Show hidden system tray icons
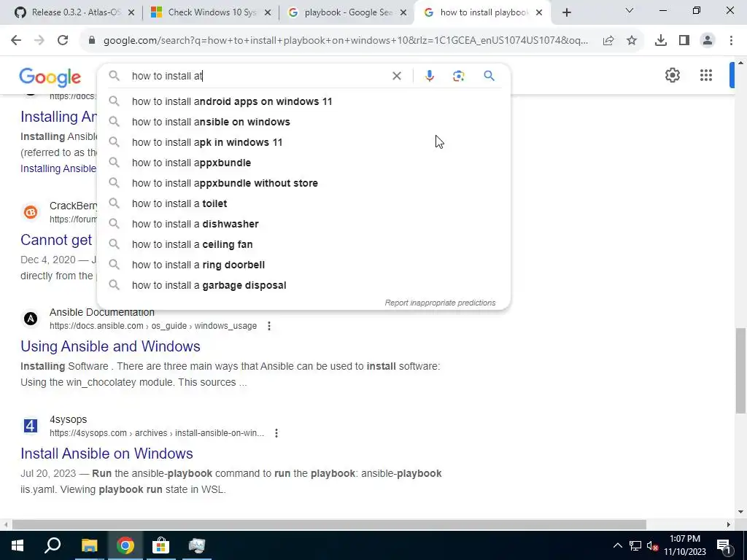This screenshot has width=747, height=560. 617,545
